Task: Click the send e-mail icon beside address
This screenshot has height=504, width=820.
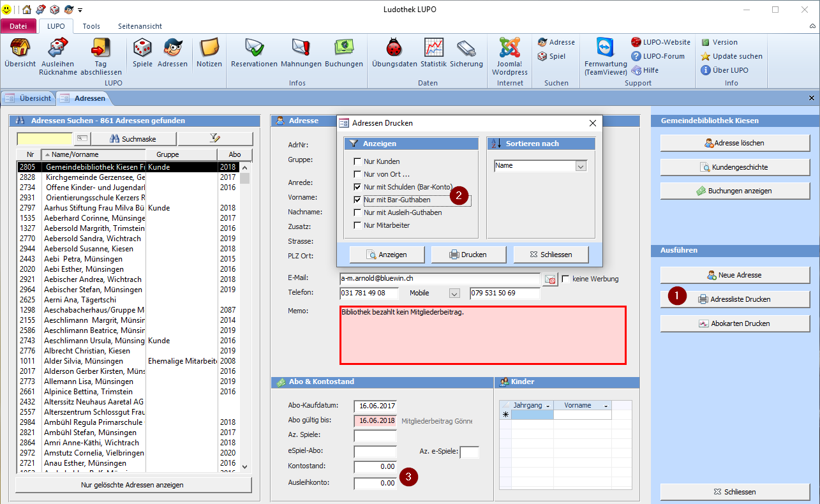Action: (x=550, y=279)
